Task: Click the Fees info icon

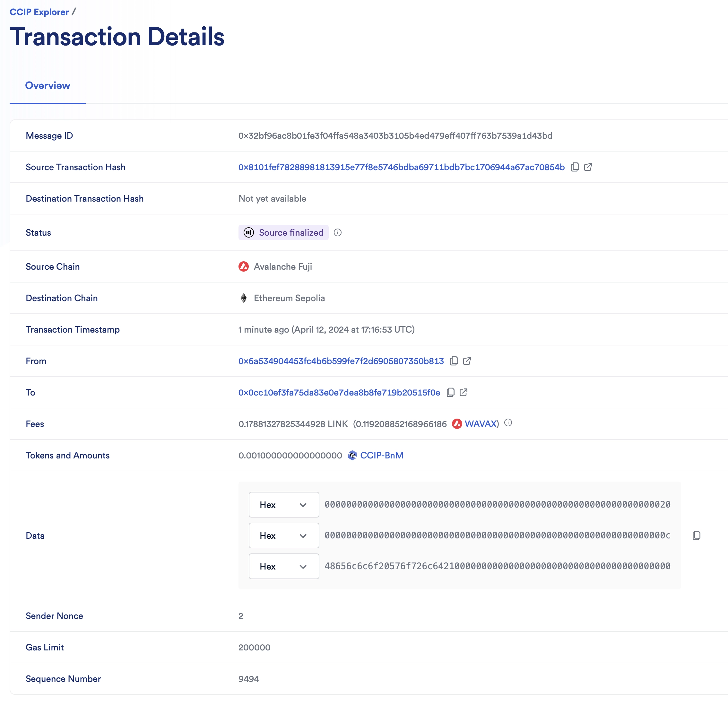Action: (508, 423)
